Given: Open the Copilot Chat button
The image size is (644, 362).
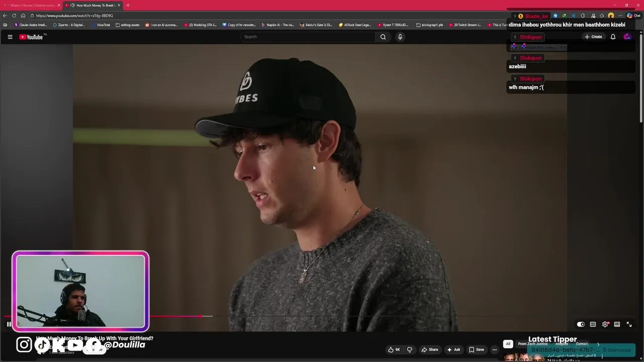Looking at the screenshot, I should (x=634, y=16).
